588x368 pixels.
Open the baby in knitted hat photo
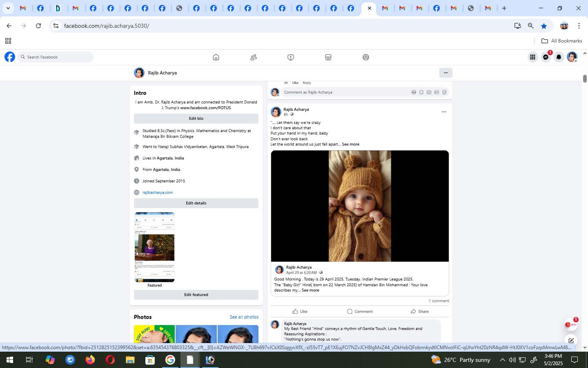coord(360,206)
